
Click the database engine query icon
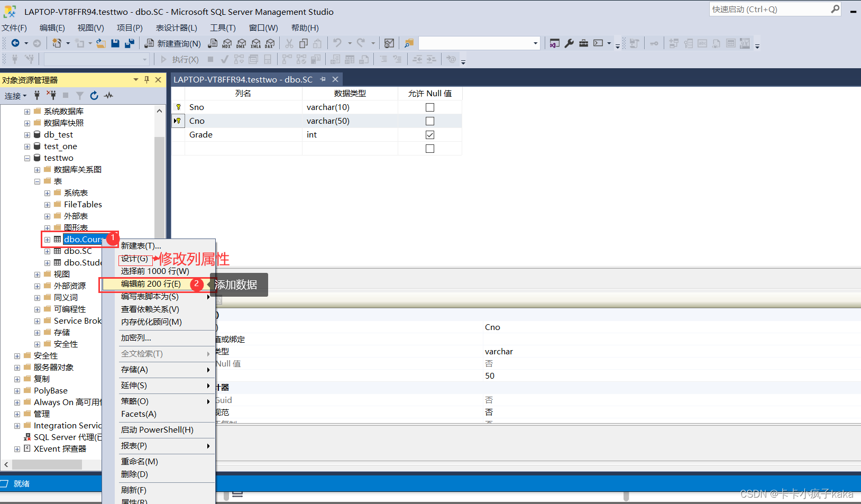(213, 43)
